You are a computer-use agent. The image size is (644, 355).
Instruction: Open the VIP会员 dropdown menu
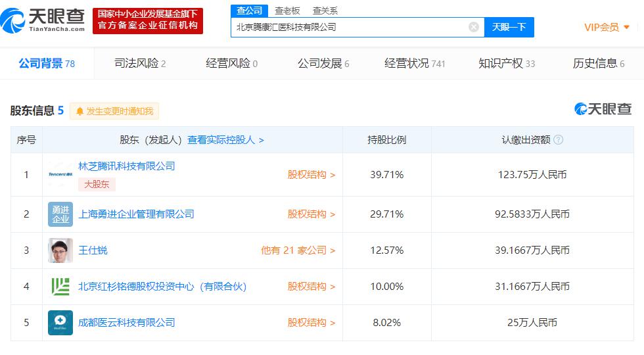point(607,27)
